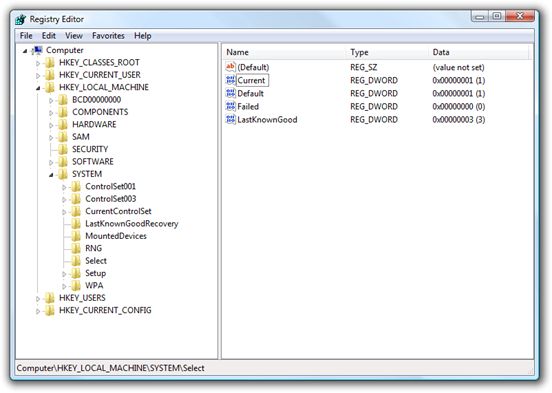Select the Default DWORD value name

click(250, 93)
